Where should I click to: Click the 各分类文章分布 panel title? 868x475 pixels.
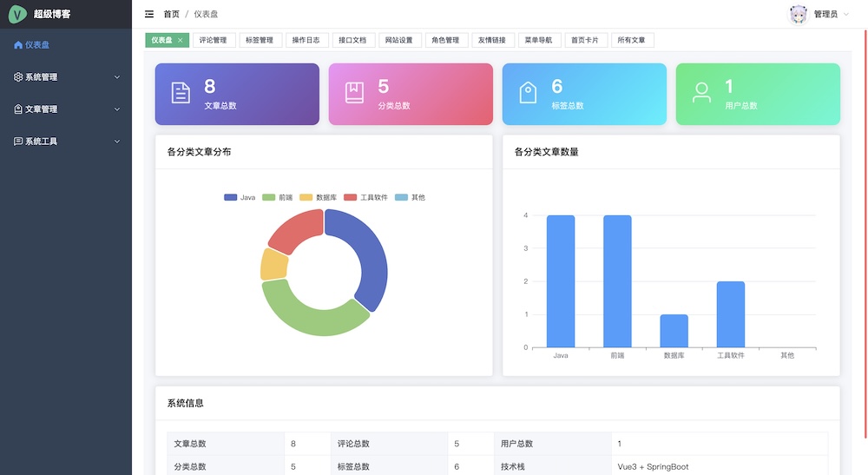200,152
